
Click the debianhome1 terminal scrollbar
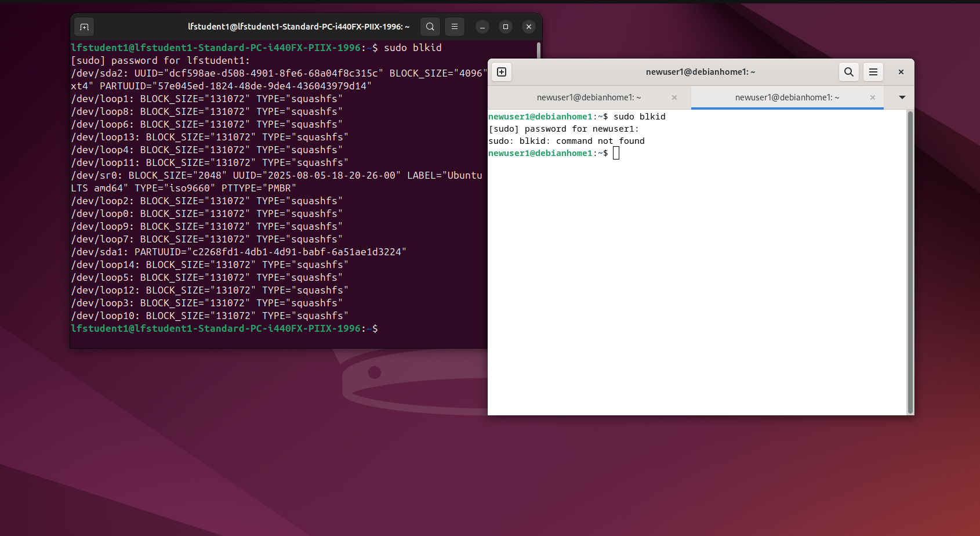pos(910,262)
